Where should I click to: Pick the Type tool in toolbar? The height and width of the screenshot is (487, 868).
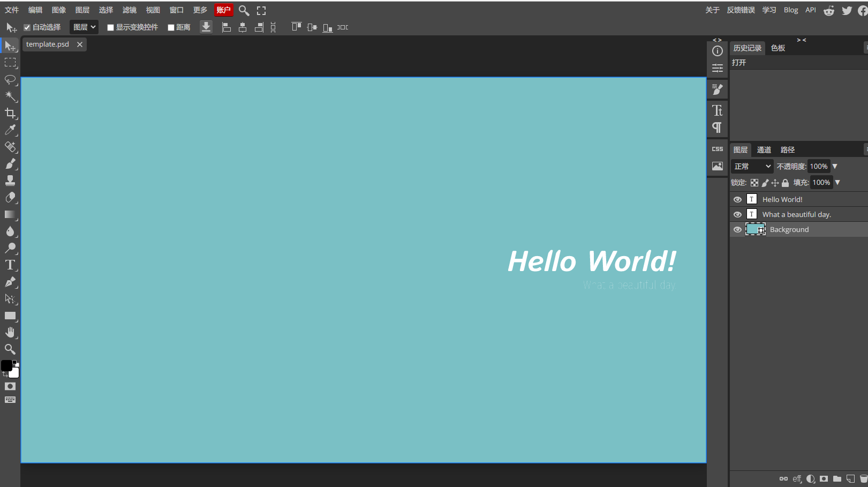10,265
